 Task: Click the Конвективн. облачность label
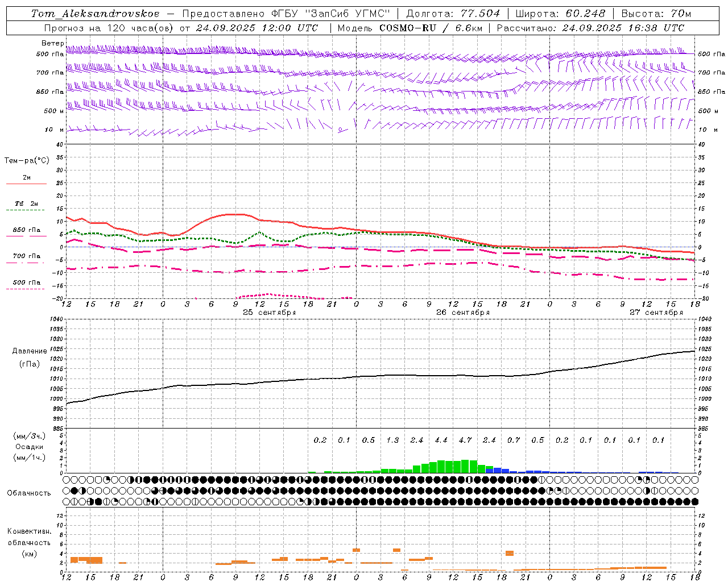click(29, 537)
